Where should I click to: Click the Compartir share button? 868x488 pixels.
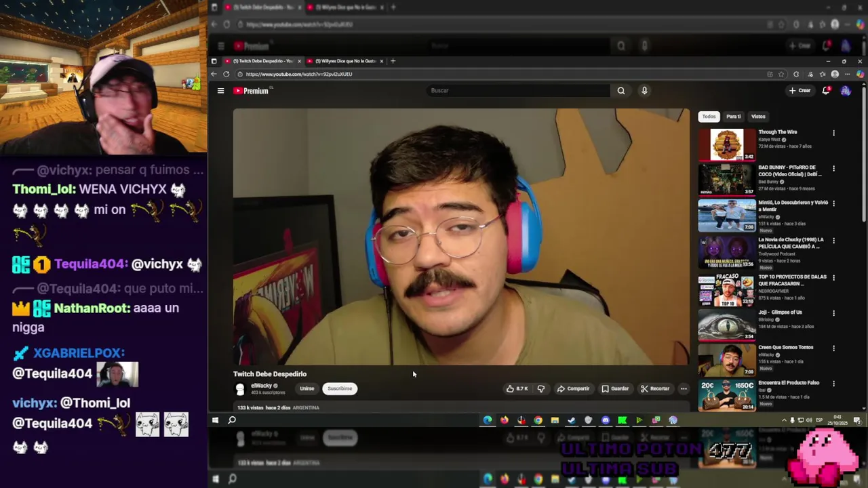click(x=573, y=388)
